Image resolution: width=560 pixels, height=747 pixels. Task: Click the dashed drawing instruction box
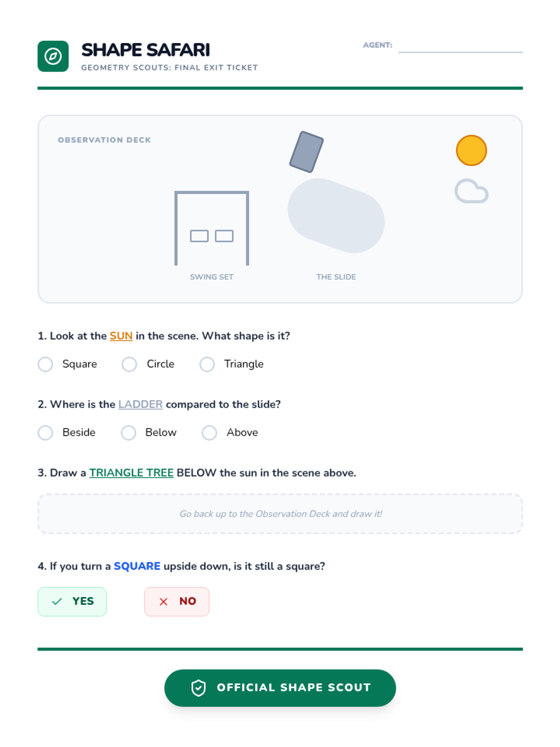(280, 514)
